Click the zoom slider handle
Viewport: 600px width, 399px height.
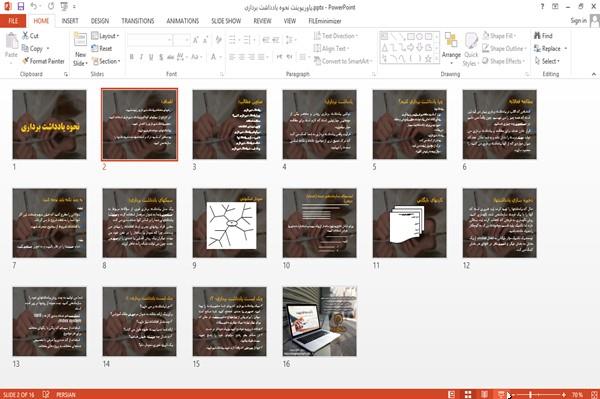530,394
